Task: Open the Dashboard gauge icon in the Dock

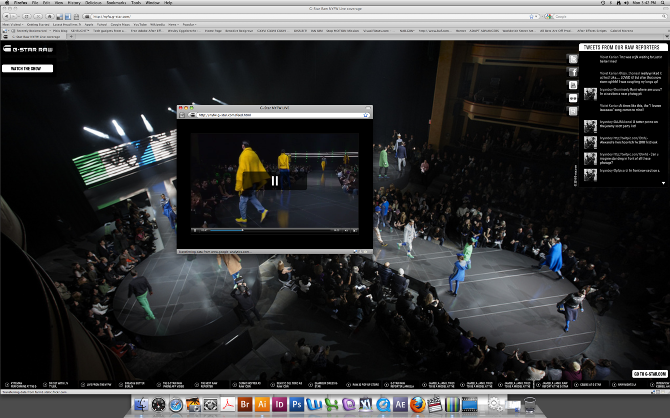Action: point(158,404)
